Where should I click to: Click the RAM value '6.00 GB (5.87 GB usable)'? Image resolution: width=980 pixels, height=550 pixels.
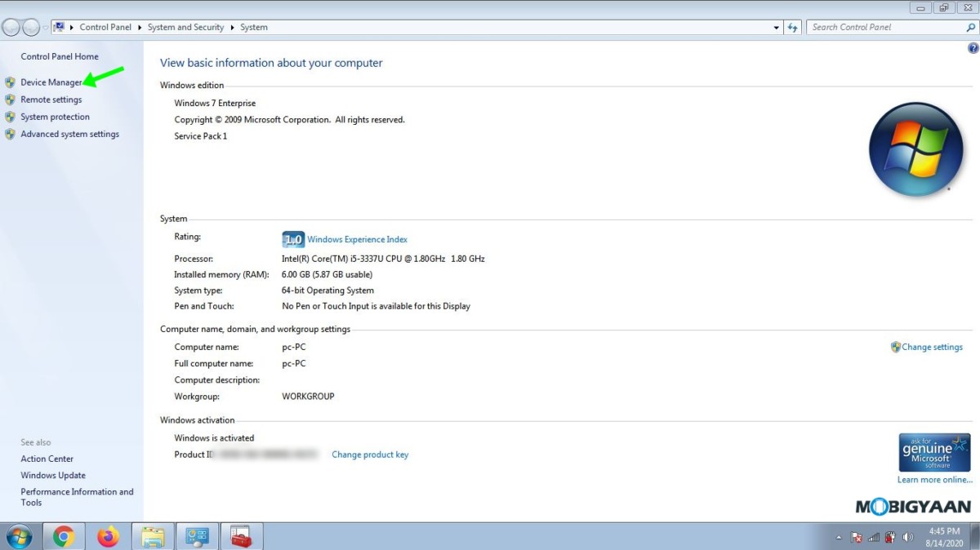[x=327, y=274]
